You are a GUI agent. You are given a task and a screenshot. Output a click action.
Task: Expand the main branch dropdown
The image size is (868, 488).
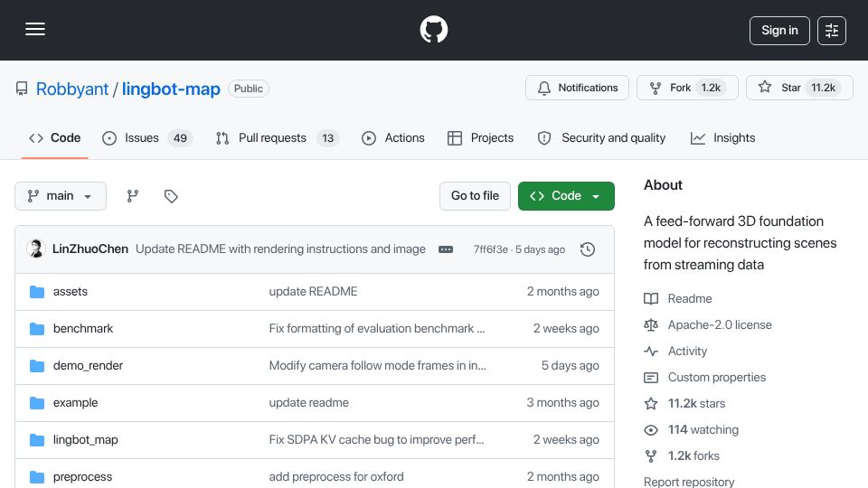tap(61, 196)
